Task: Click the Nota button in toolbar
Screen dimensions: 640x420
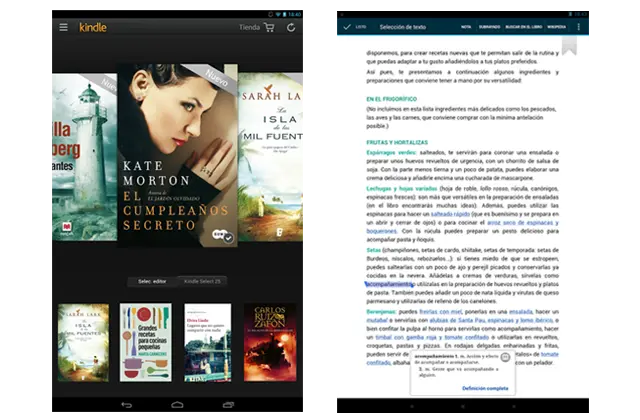Action: (x=466, y=27)
